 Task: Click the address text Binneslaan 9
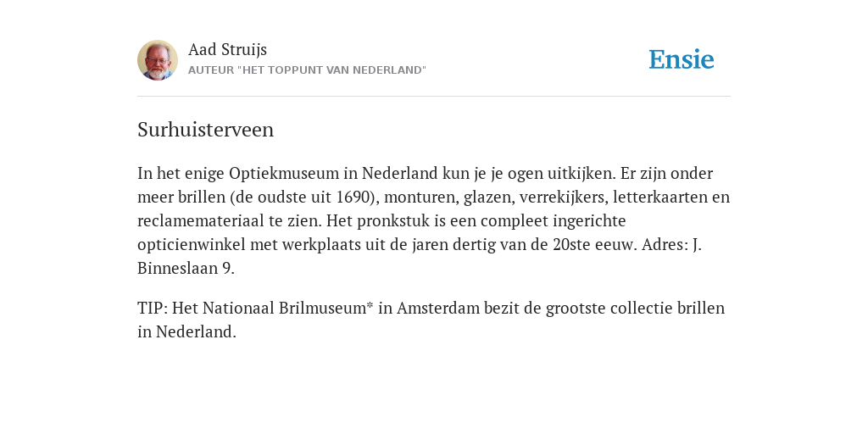click(186, 269)
